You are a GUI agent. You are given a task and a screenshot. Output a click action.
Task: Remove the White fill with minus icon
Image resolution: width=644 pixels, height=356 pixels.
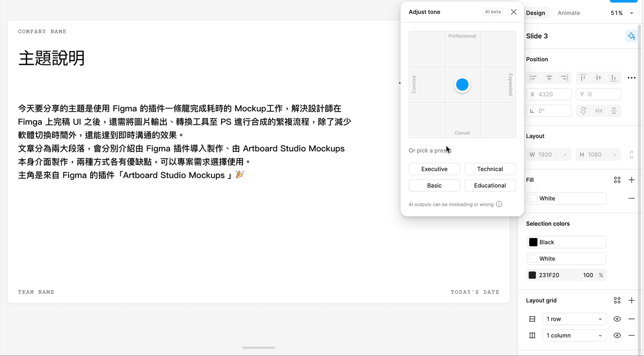pos(632,198)
